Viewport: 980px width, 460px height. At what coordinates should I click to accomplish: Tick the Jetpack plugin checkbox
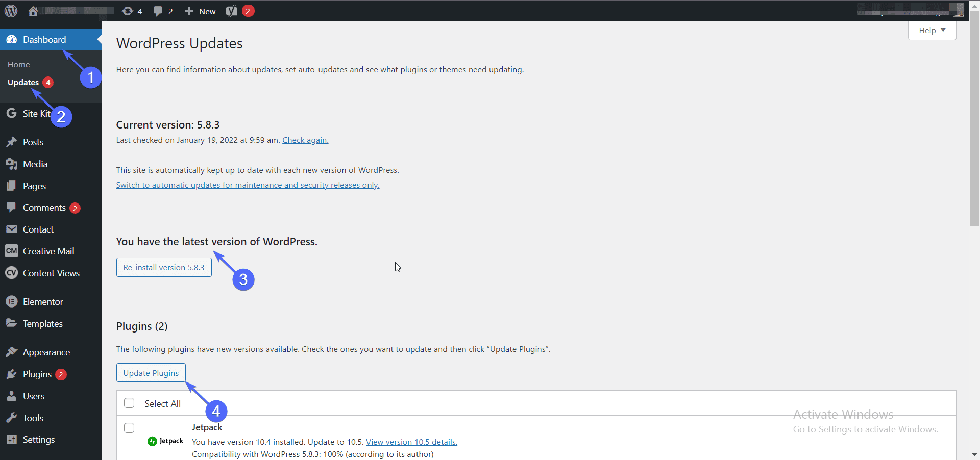coord(129,428)
